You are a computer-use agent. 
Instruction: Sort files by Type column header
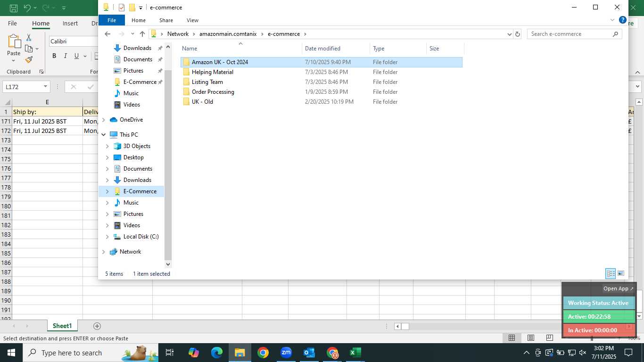click(x=398, y=49)
